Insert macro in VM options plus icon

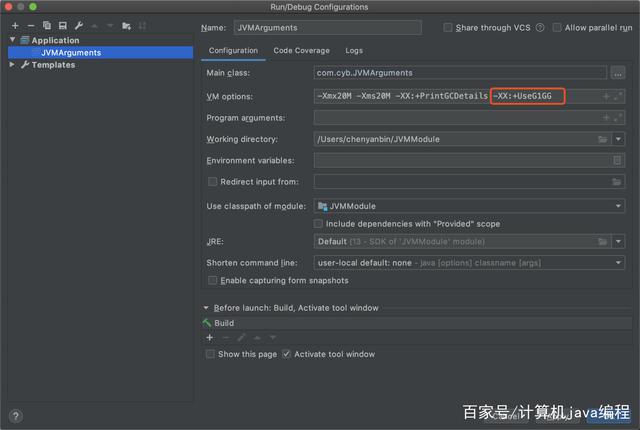(606, 96)
